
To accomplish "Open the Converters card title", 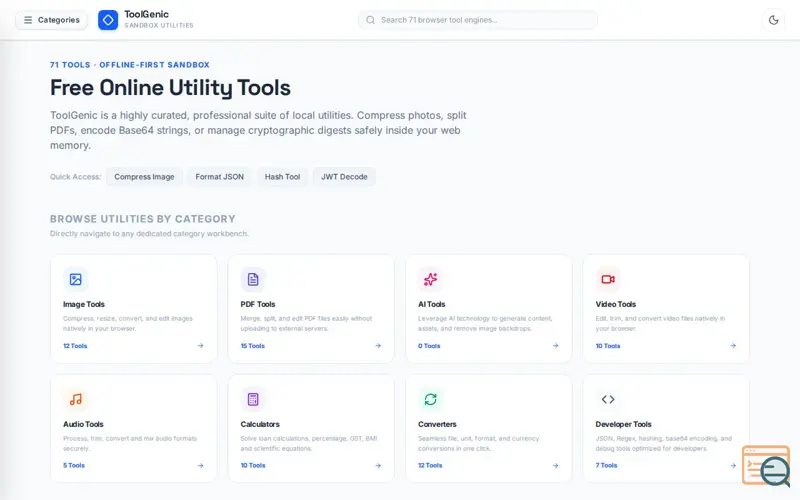I will coord(437,424).
